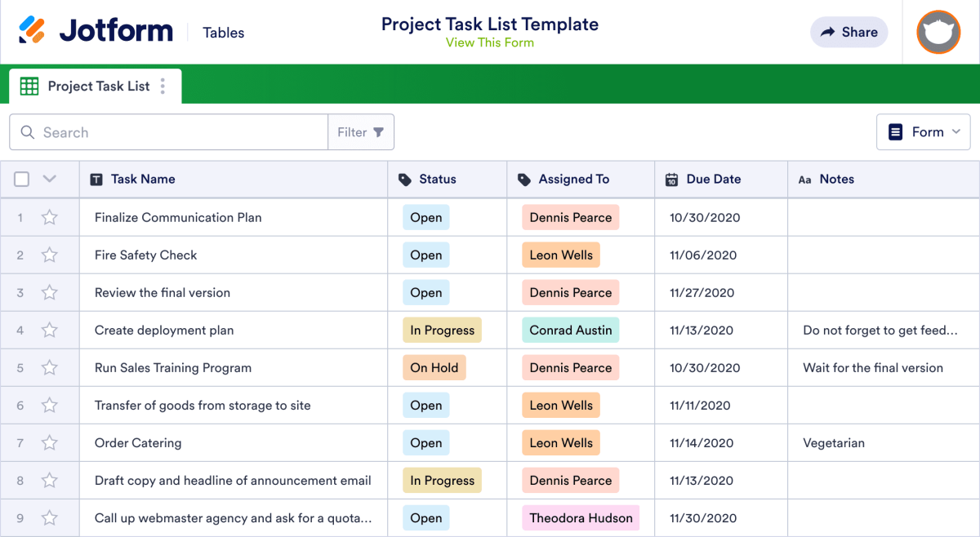Click the search magnifier icon
The height and width of the screenshot is (537, 980).
27,131
